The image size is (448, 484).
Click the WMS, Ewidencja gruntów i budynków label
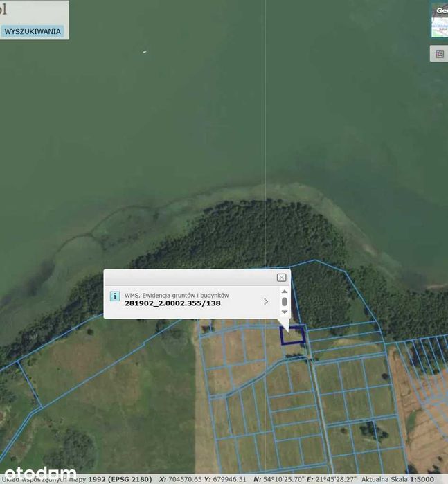(177, 296)
